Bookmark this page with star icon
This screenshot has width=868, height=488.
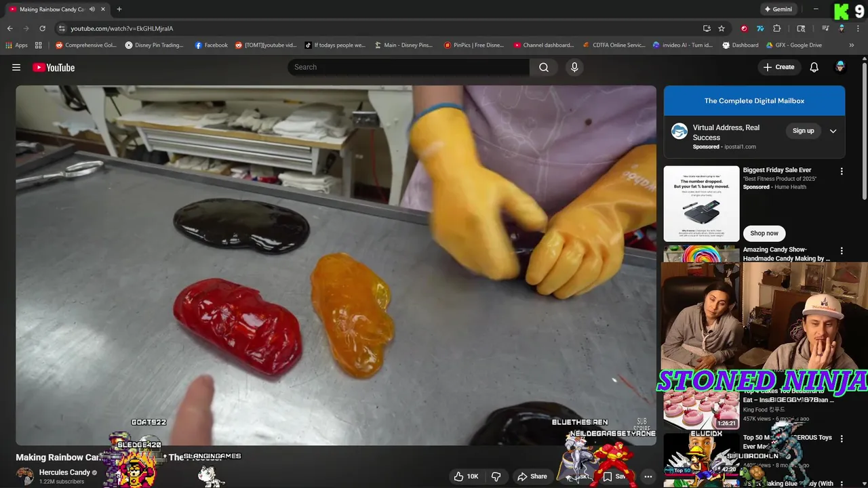722,28
